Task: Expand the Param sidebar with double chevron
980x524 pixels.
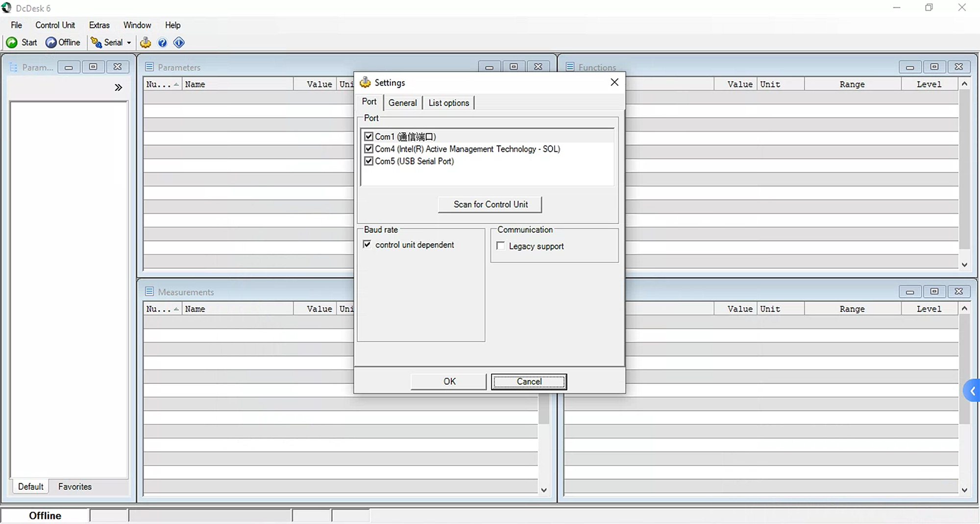Action: pyautogui.click(x=119, y=87)
